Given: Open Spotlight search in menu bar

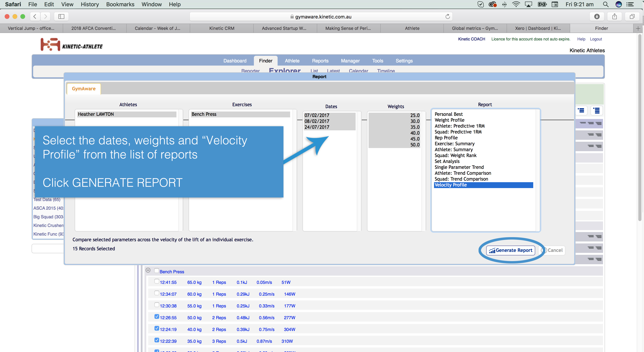Looking at the screenshot, I should tap(605, 4).
